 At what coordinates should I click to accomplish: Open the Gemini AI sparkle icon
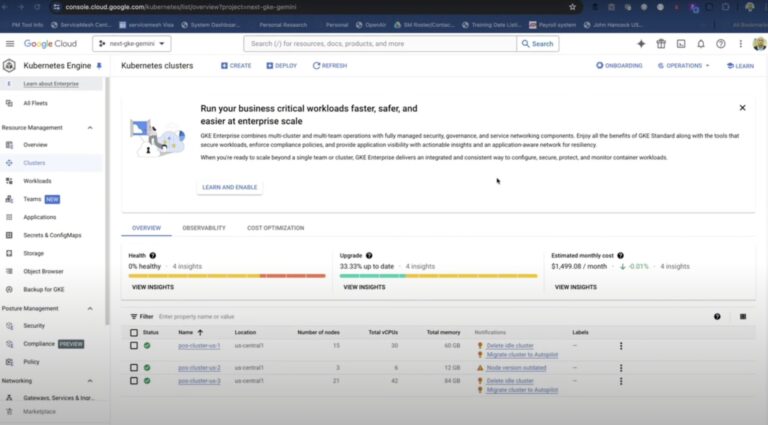click(641, 44)
